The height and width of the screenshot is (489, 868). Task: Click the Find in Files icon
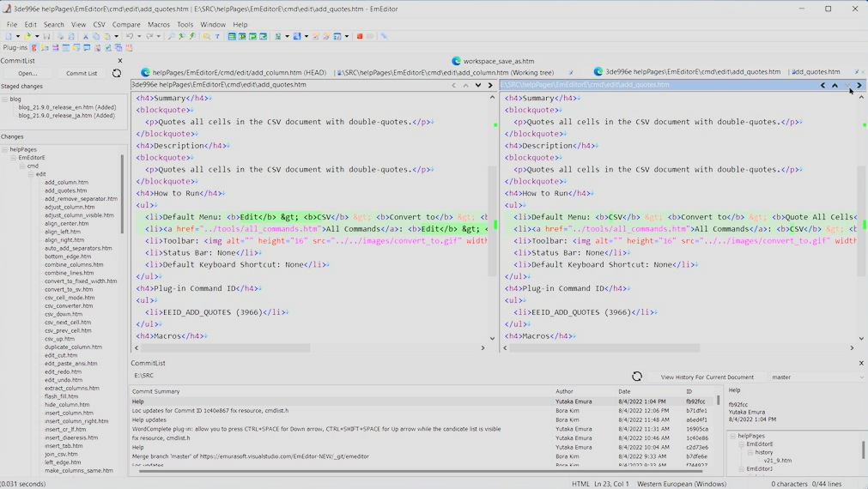point(206,36)
